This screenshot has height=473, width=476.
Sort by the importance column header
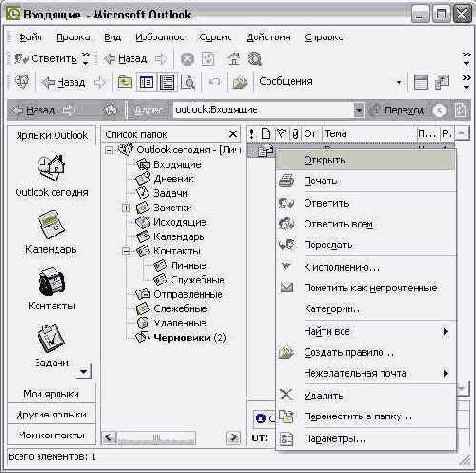click(252, 134)
